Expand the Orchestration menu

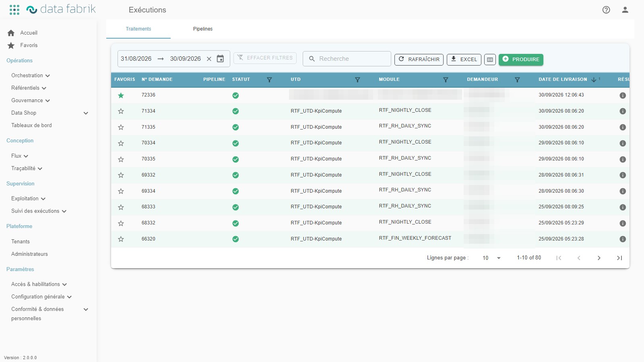coord(31,76)
